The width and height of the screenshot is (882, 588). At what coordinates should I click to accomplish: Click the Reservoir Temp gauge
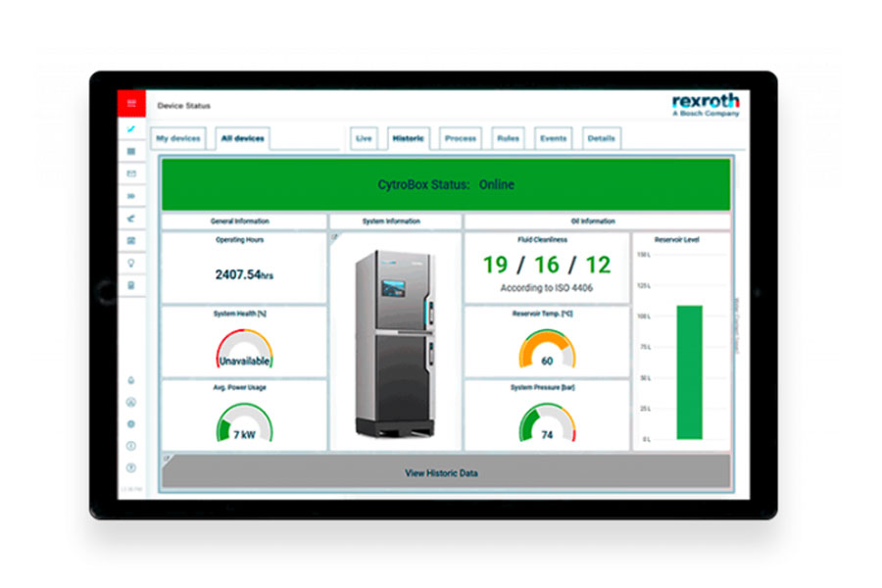pos(547,348)
